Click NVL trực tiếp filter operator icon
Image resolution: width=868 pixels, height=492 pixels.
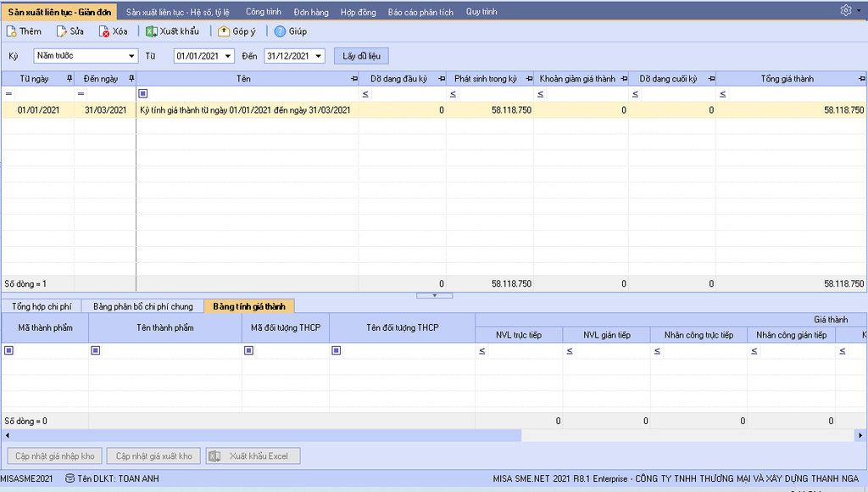pyautogui.click(x=482, y=350)
